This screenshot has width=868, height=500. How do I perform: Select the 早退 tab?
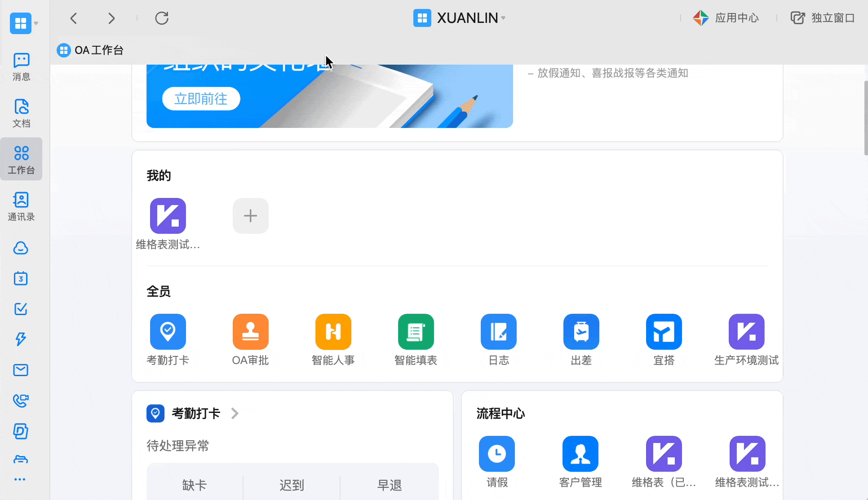click(390, 485)
